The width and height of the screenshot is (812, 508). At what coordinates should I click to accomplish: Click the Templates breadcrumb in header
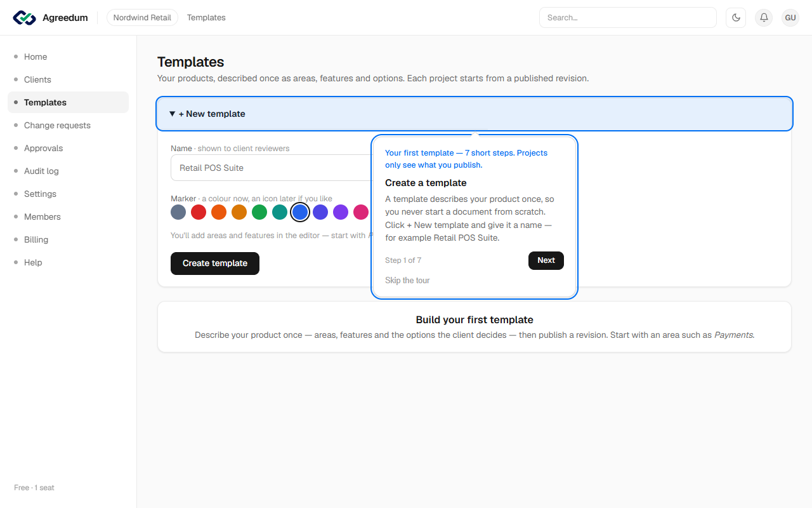206,18
